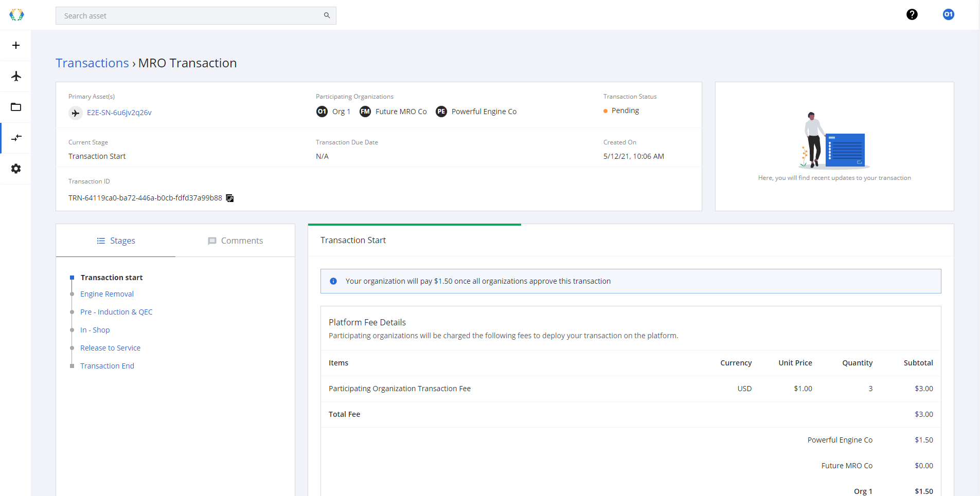The image size is (980, 496).
Task: Click the Subtotal column header
Action: point(918,363)
